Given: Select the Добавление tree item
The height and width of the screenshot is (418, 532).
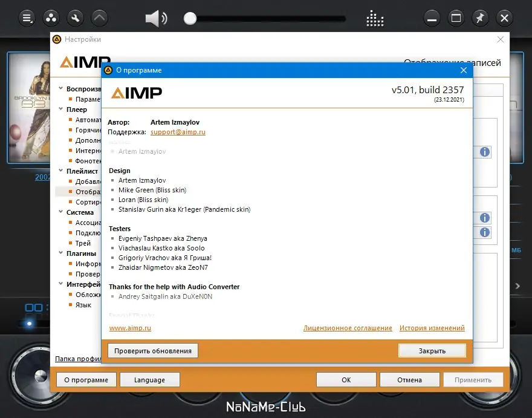Looking at the screenshot, I should 88,181.
